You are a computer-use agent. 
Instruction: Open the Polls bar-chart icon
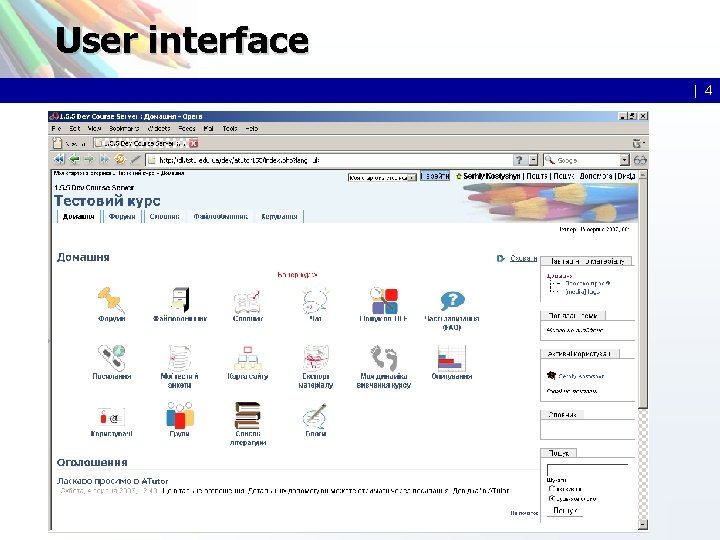point(452,358)
